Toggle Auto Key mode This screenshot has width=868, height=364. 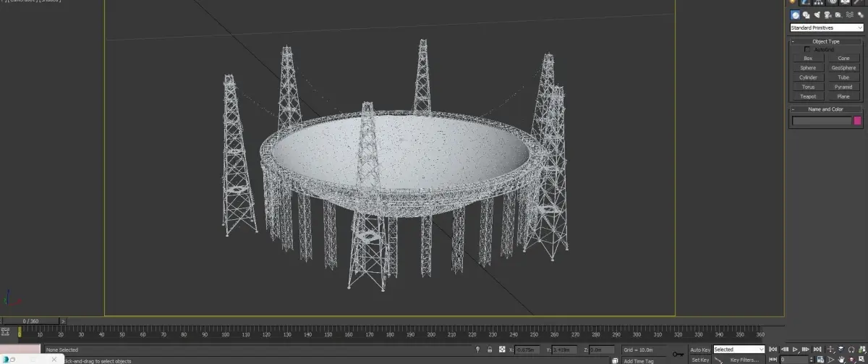(700, 350)
